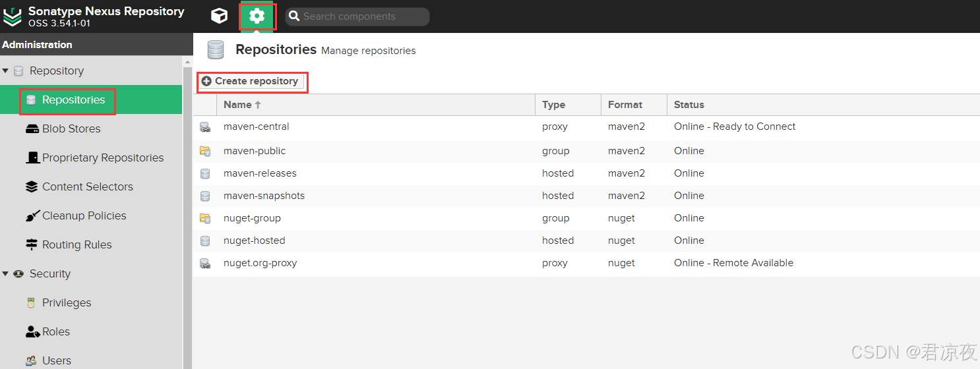Open the Browse cube icon in header

[x=219, y=16]
